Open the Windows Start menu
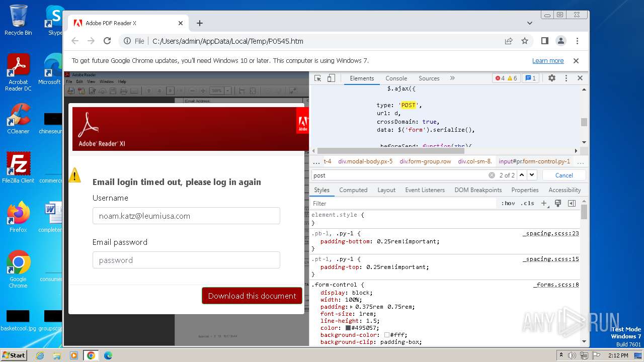This screenshot has width=644, height=362. 14,355
